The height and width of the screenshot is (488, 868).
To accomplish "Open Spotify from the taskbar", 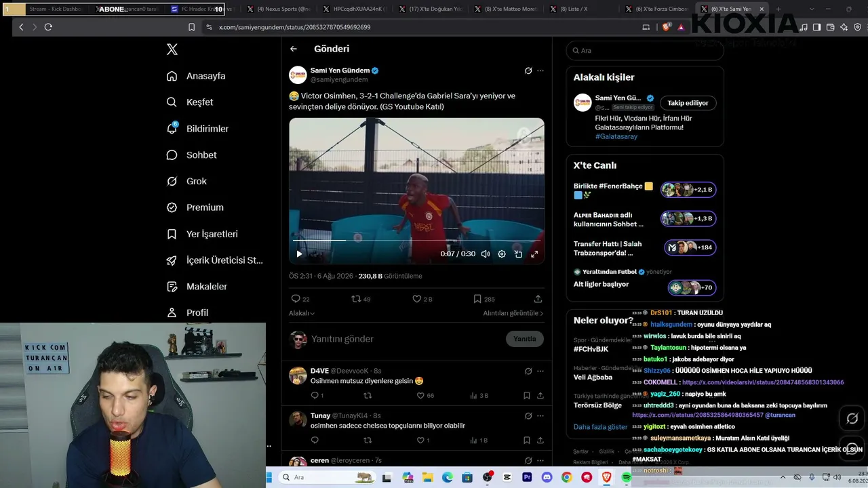I will click(x=626, y=477).
